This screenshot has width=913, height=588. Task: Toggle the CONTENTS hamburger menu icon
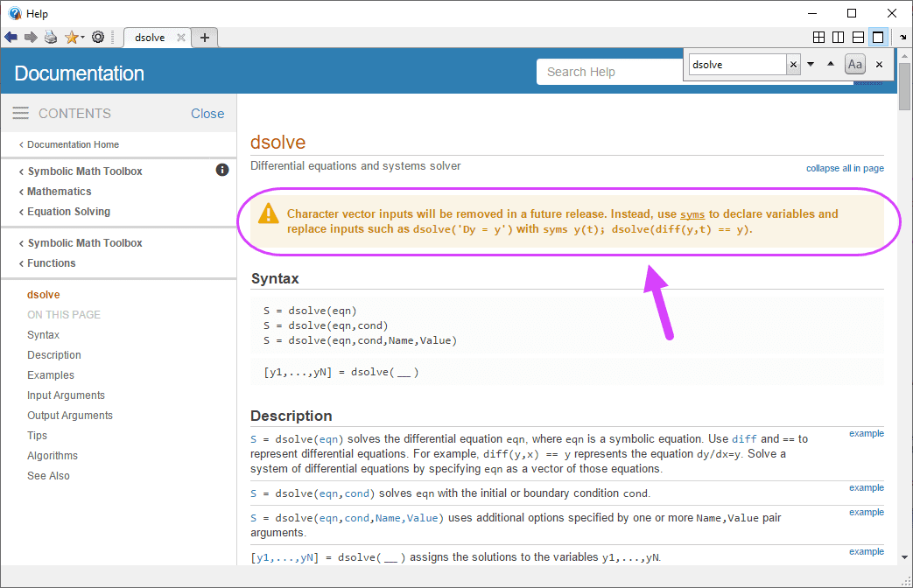(x=20, y=113)
